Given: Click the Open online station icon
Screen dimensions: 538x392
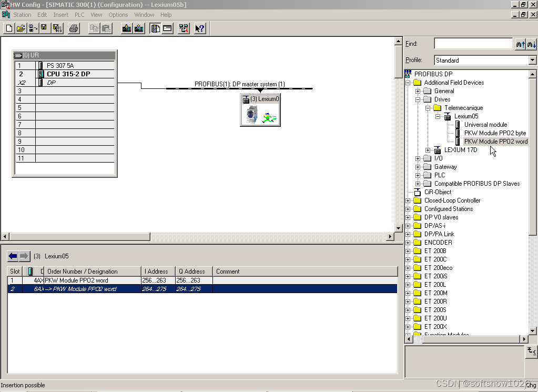Looking at the screenshot, I should point(33,28).
